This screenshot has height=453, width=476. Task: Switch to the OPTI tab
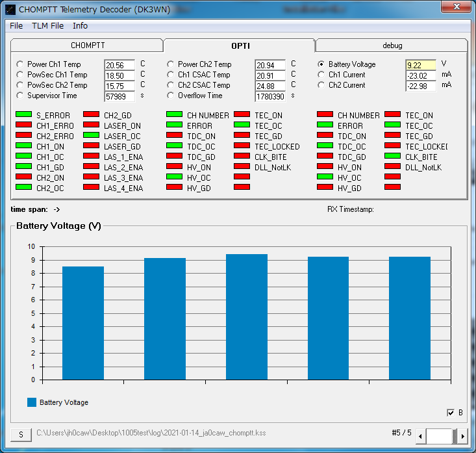(x=240, y=46)
